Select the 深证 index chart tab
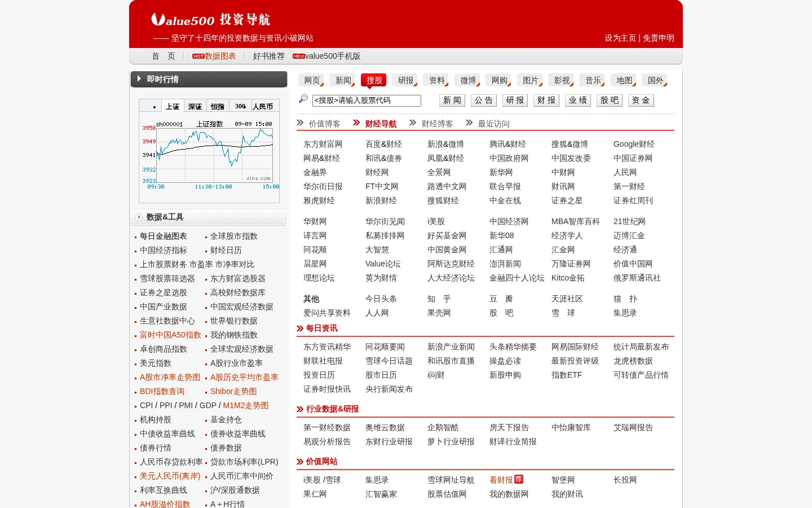Screen dimensions: 812x508 tap(195, 106)
